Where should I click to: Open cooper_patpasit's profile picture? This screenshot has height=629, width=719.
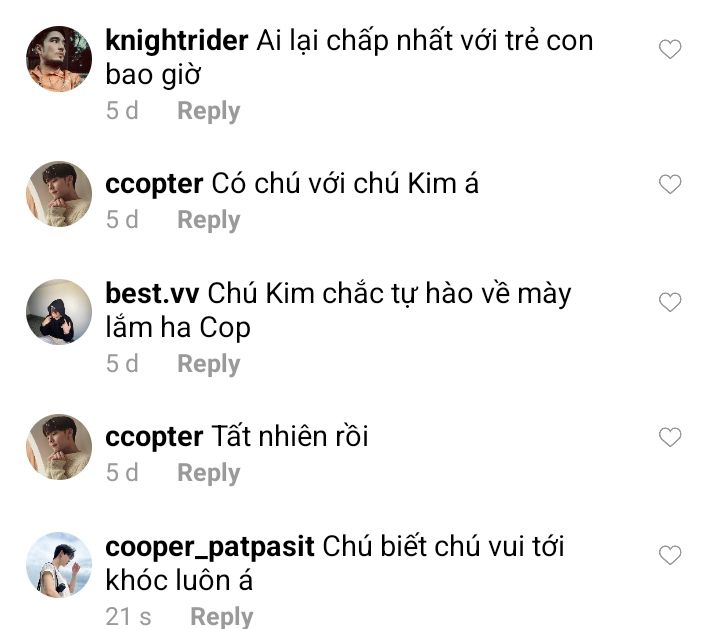(x=59, y=565)
